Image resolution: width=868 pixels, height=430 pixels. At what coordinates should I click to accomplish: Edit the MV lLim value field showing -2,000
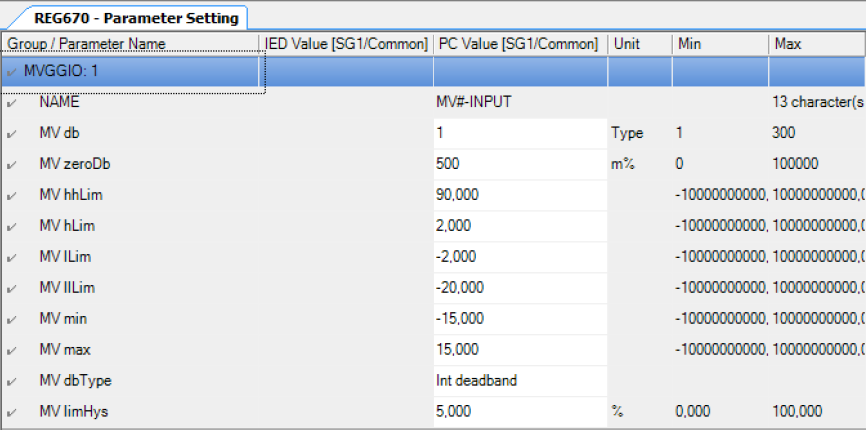(520, 257)
